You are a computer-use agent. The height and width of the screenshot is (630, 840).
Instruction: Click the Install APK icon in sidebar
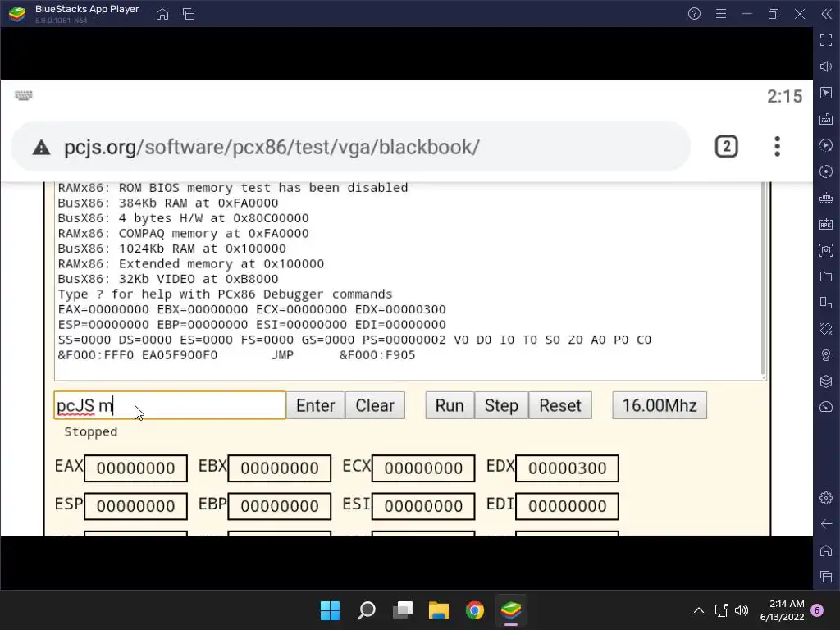pyautogui.click(x=826, y=224)
